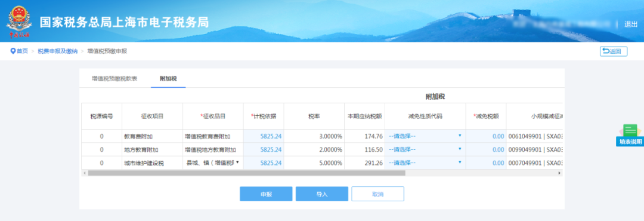Click 税费申报及缴纳 breadcrumb link
This screenshot has width=644, height=221.
[57, 51]
